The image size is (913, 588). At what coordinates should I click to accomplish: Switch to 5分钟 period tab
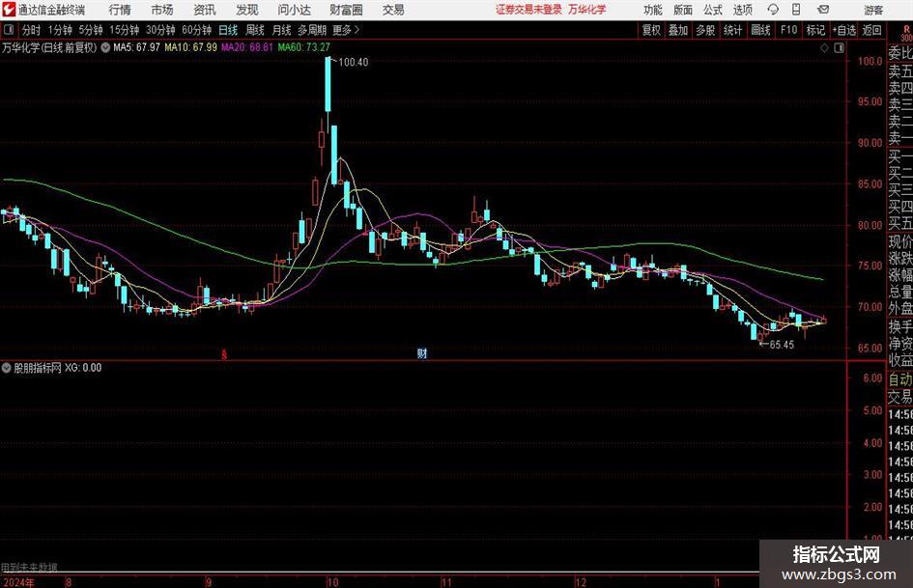pos(90,30)
